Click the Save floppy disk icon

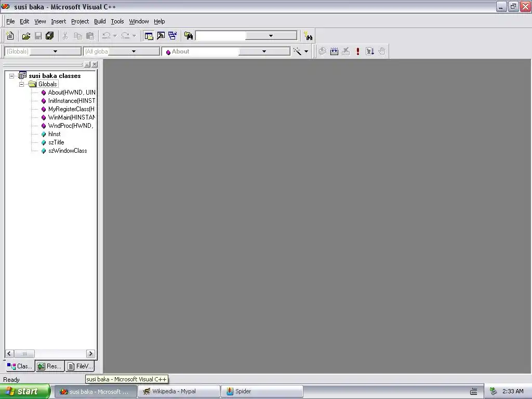point(38,36)
